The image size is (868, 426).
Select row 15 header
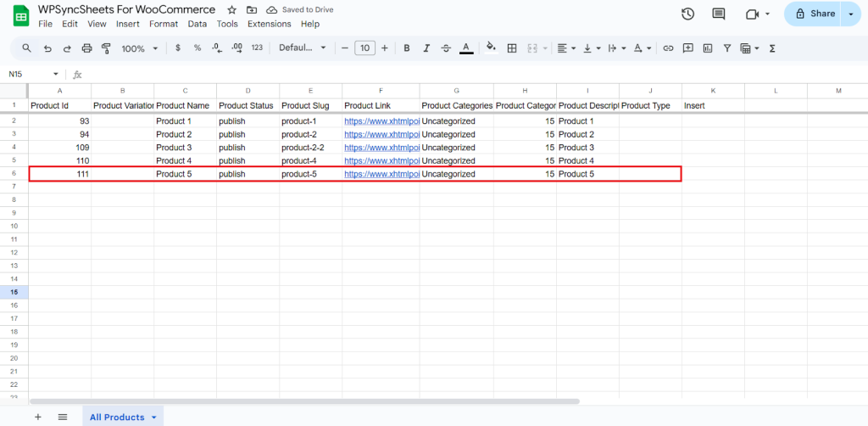[x=14, y=292]
